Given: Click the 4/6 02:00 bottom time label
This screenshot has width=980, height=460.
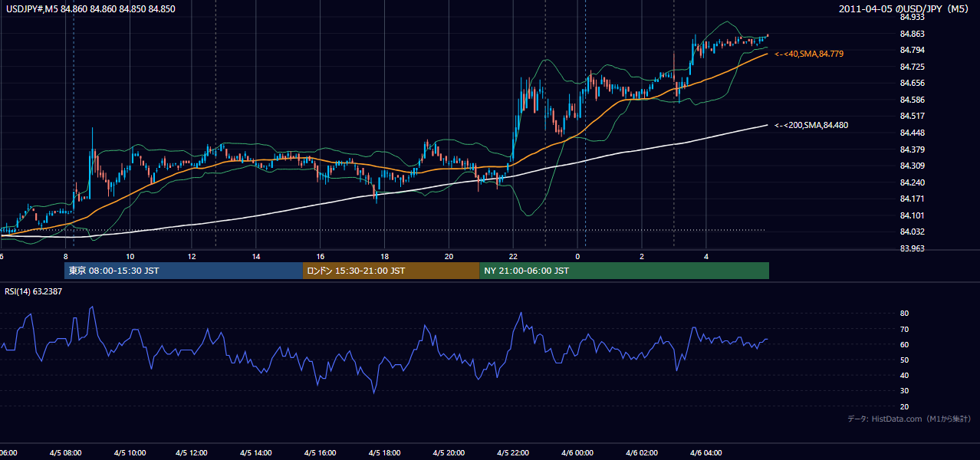Looking at the screenshot, I should click(640, 453).
